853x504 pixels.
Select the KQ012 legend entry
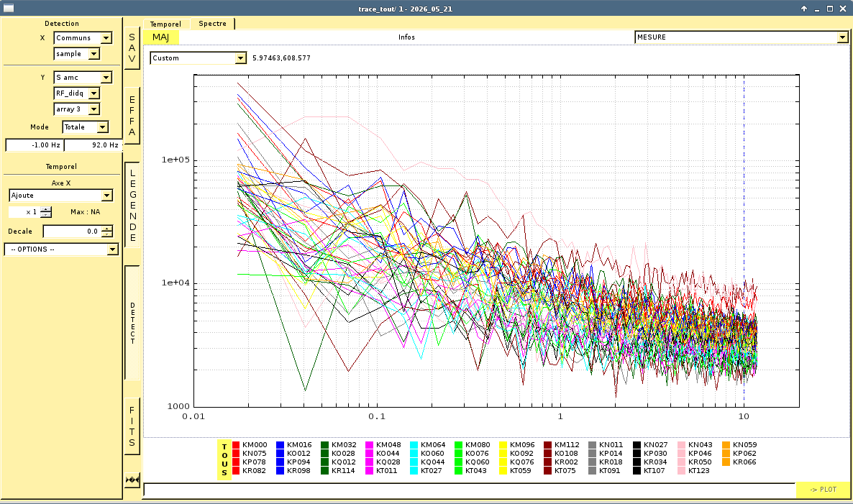pos(343,462)
